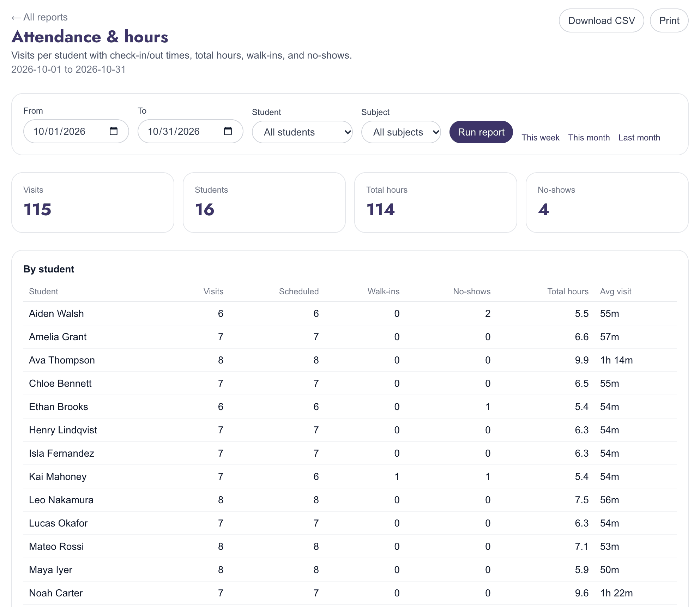Select the Henry Lindqvist row name

tap(63, 430)
